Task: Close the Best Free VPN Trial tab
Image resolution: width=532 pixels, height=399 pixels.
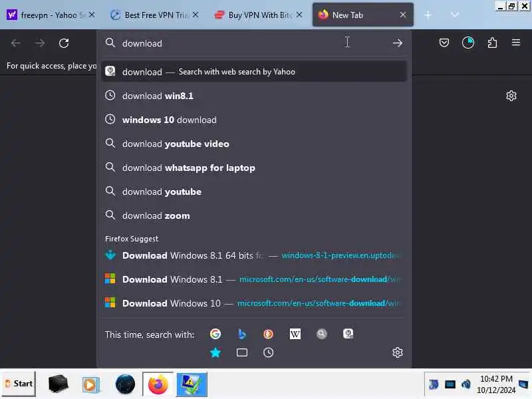Action: coord(196,15)
